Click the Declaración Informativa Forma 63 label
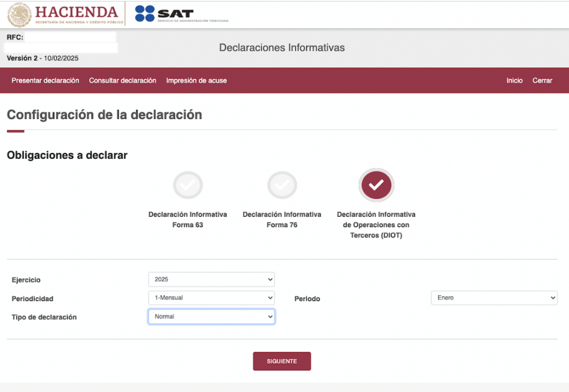The height and width of the screenshot is (392, 569). [x=188, y=220]
